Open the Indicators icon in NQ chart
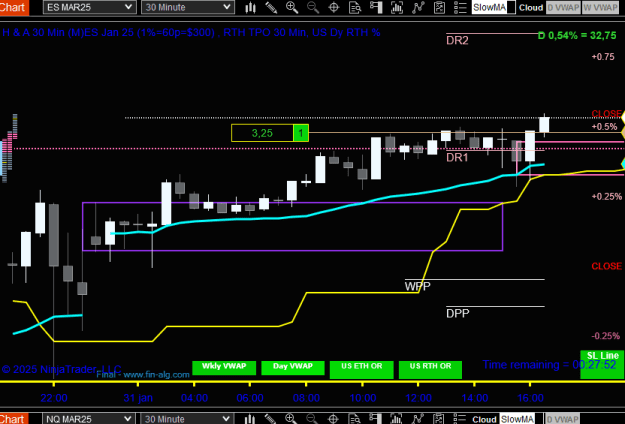This screenshot has height=424, width=625. [417, 419]
